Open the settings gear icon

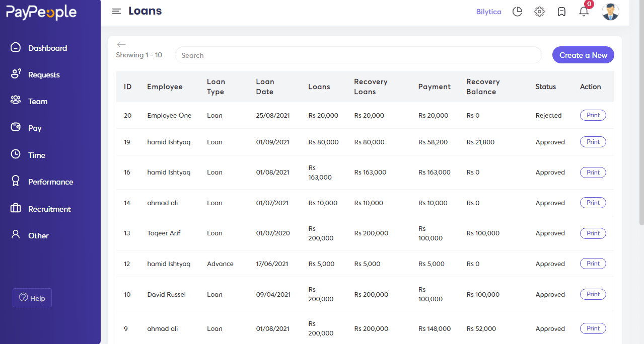[539, 12]
